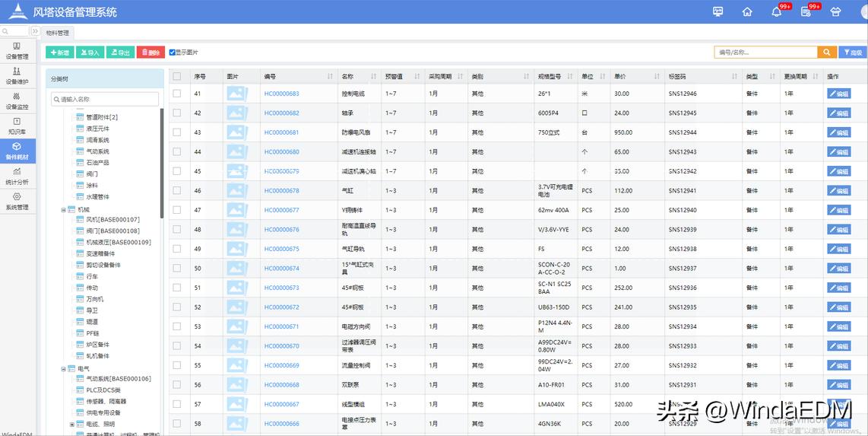The image size is (868, 436).
Task: Check the row 57 checkbox
Action: point(177,404)
